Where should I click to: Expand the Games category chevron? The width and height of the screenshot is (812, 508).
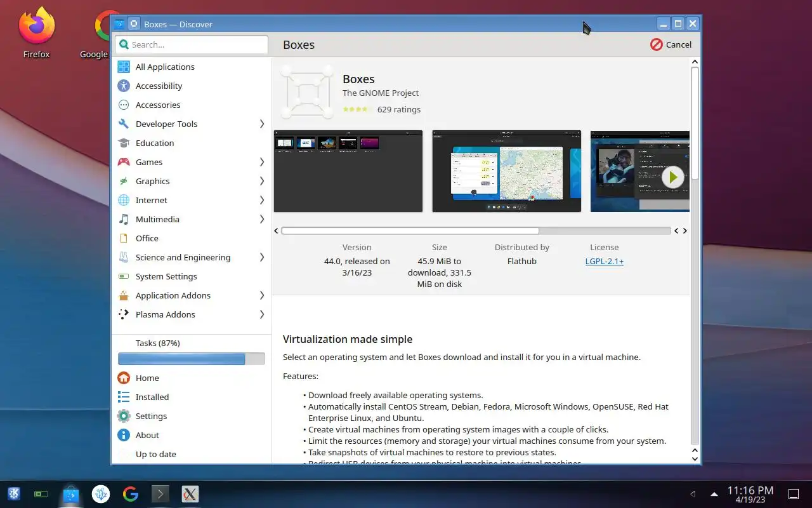261,162
